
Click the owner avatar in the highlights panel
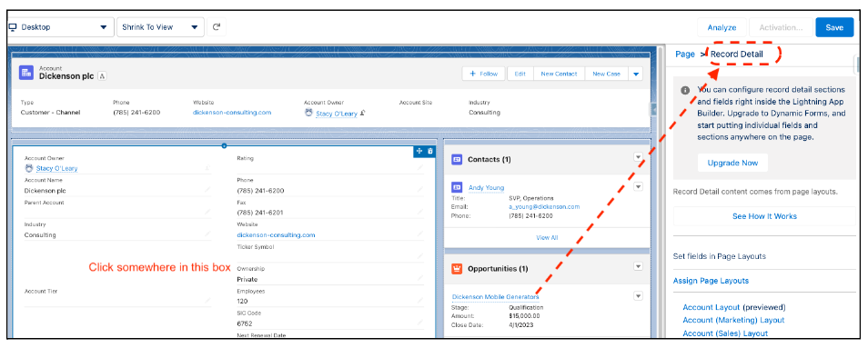point(308,113)
